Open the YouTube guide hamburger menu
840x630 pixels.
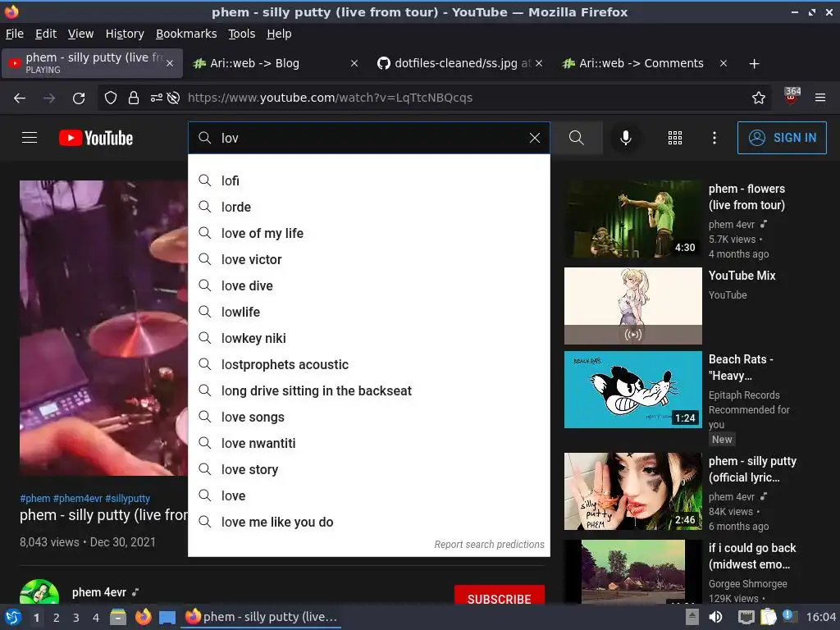pyautogui.click(x=30, y=138)
